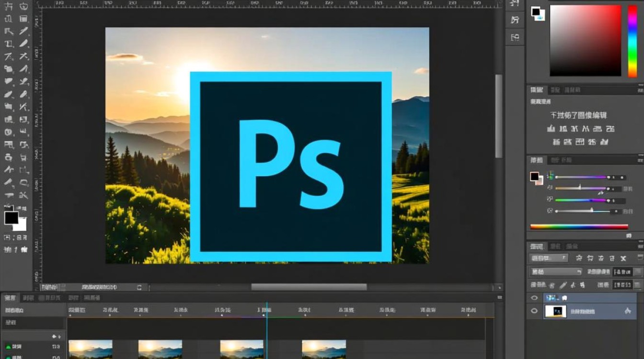Click the first clip thumbnail in the timeline
This screenshot has width=644, height=359.
[91, 349]
